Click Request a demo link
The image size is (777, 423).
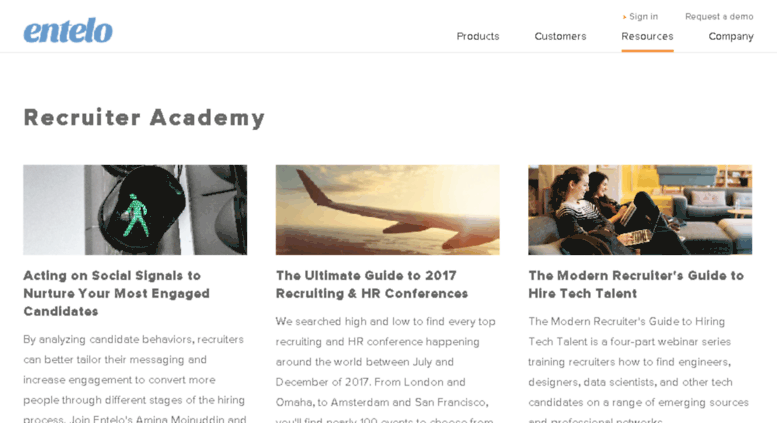tap(719, 16)
